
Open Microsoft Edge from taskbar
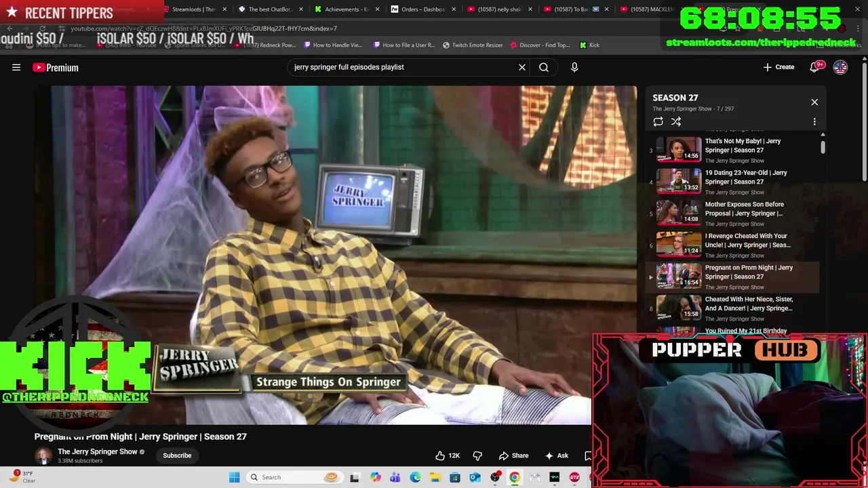pos(415,477)
